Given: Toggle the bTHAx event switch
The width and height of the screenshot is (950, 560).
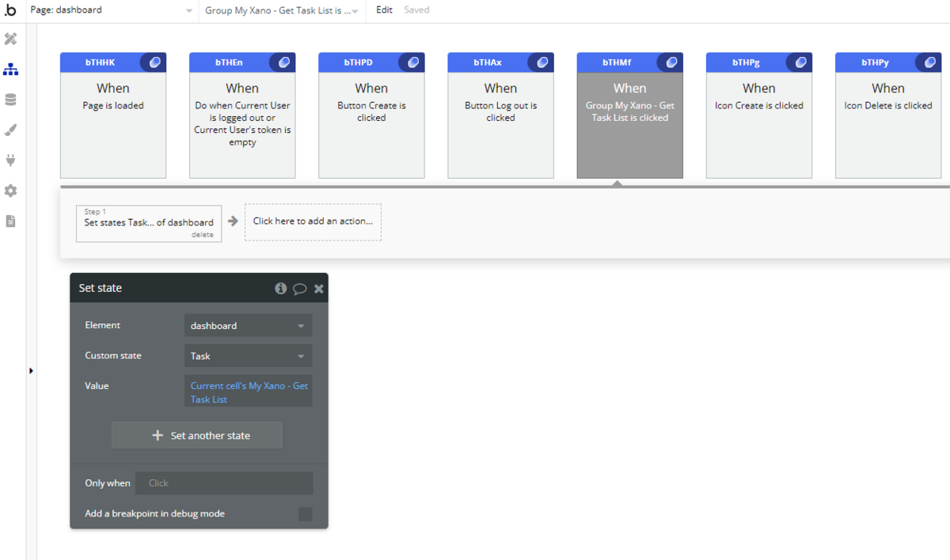Looking at the screenshot, I should (541, 62).
